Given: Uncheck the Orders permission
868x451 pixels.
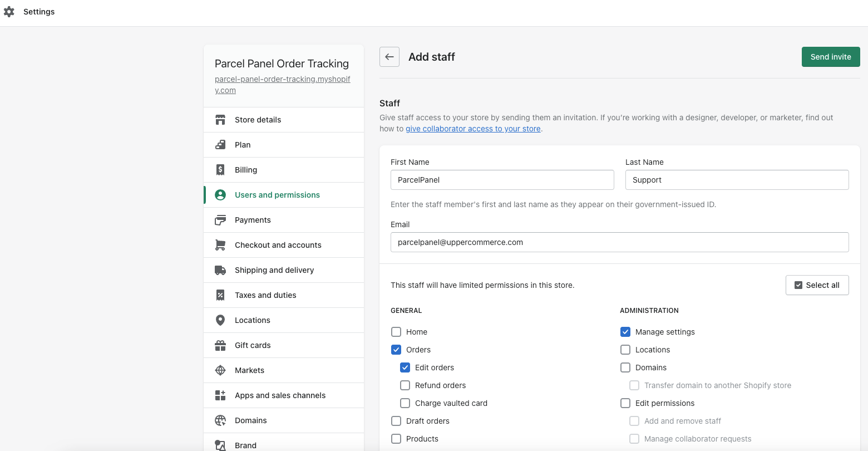Looking at the screenshot, I should pyautogui.click(x=396, y=350).
